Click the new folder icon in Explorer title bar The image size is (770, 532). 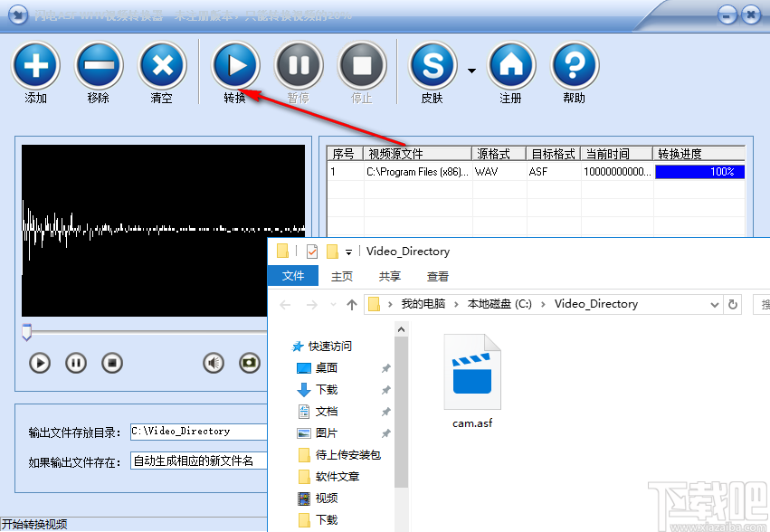[x=332, y=252]
